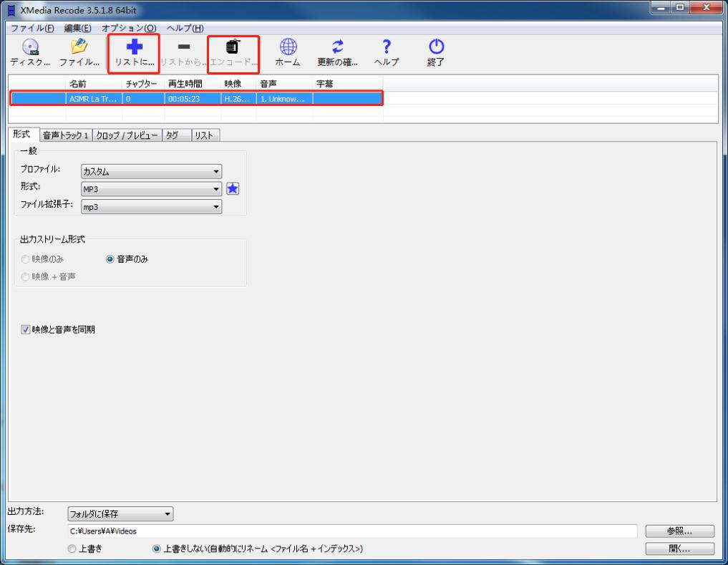Check for updates (更新の確認) icon
The height and width of the screenshot is (565, 728).
[338, 52]
